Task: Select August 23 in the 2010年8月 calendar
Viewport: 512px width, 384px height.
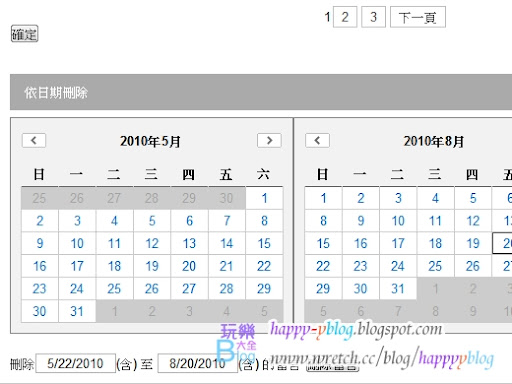Action: [x=361, y=266]
